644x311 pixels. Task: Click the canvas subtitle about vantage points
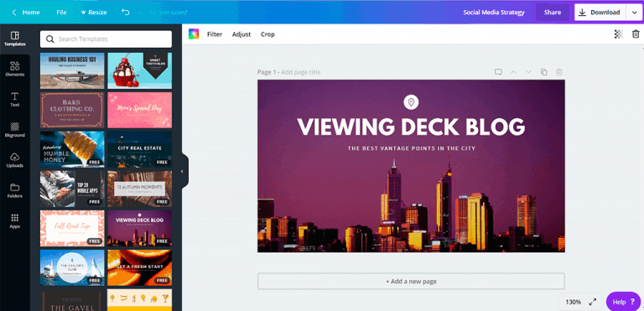[411, 148]
